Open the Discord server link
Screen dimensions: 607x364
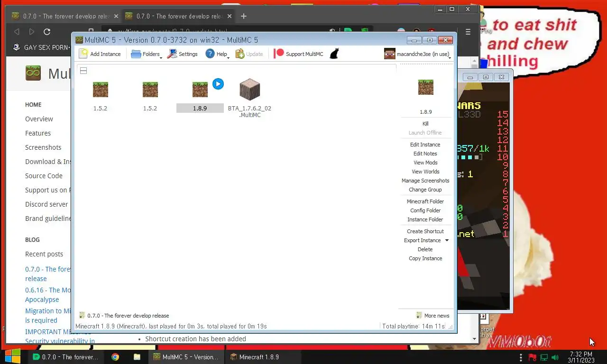point(46,204)
